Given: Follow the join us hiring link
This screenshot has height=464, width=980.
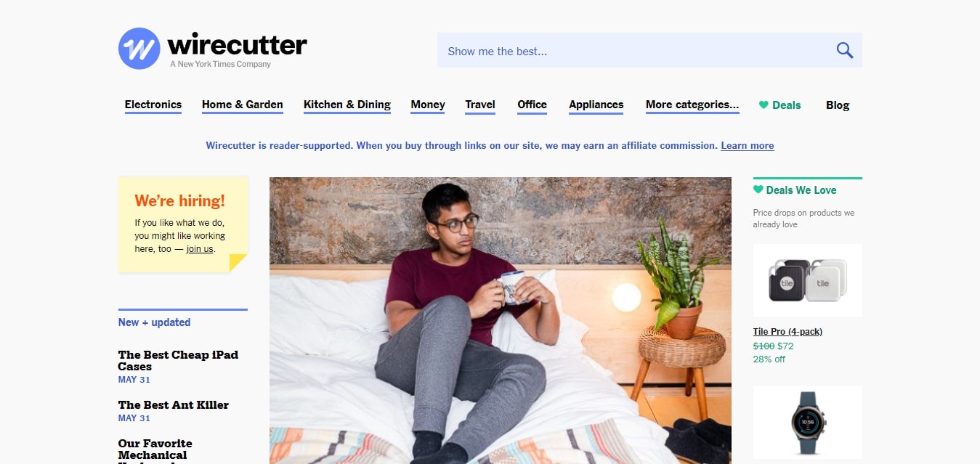Looking at the screenshot, I should tap(200, 249).
